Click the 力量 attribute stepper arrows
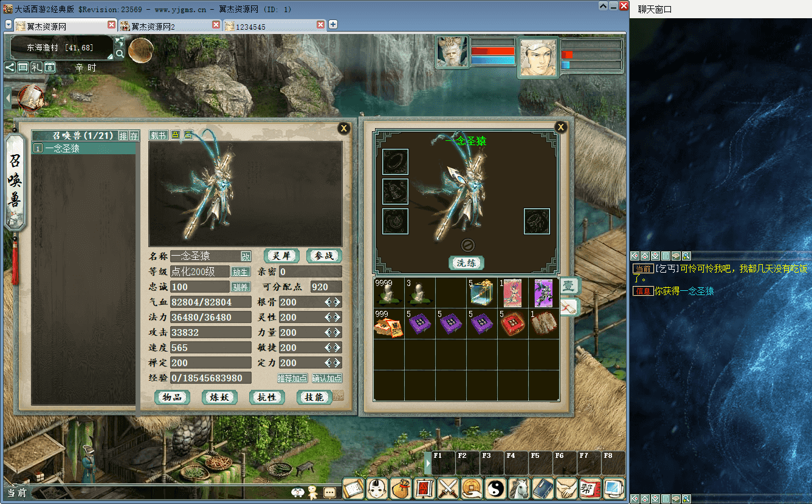812x504 pixels. click(x=333, y=332)
